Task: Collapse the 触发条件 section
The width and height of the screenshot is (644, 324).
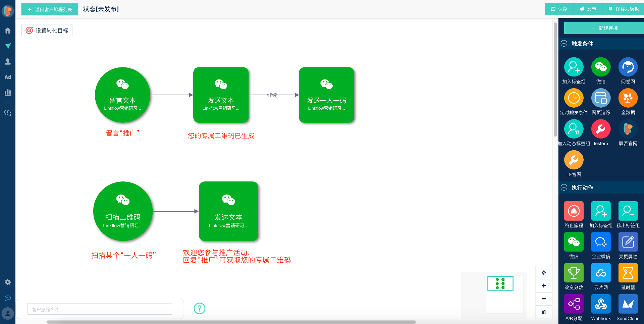Action: [564, 44]
